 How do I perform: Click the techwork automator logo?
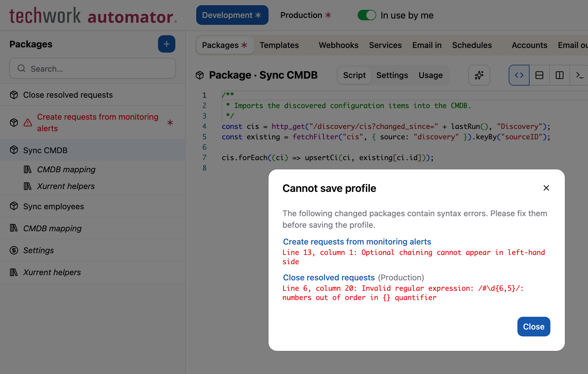[x=93, y=16]
